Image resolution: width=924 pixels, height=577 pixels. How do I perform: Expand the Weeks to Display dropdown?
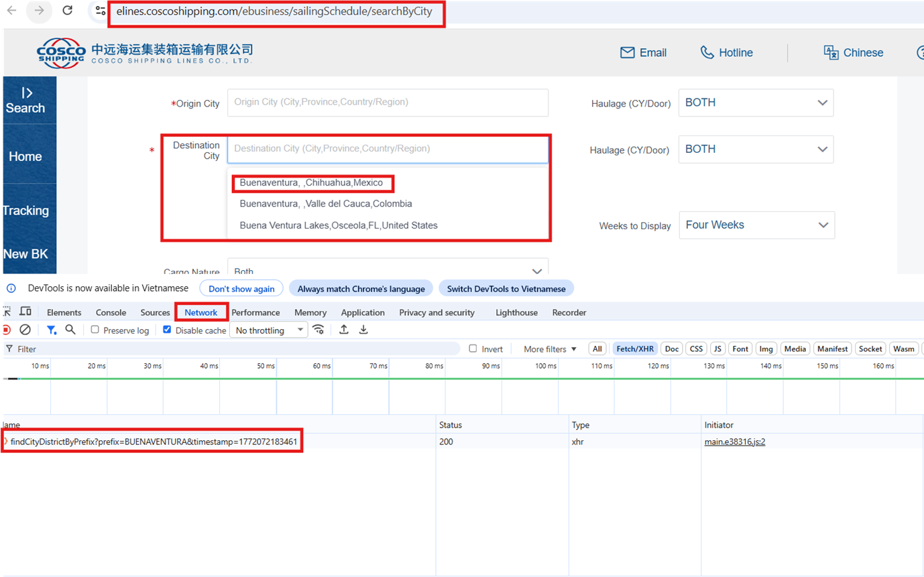(756, 225)
